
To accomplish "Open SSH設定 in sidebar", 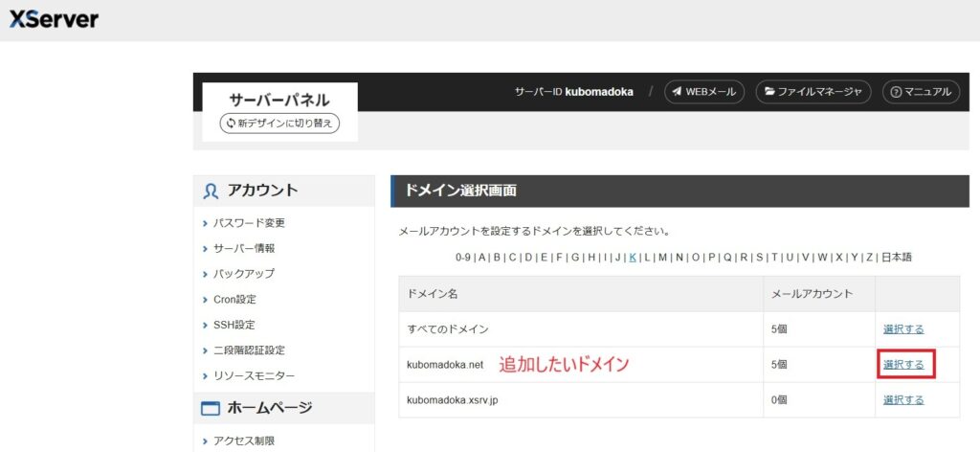I will [x=234, y=325].
